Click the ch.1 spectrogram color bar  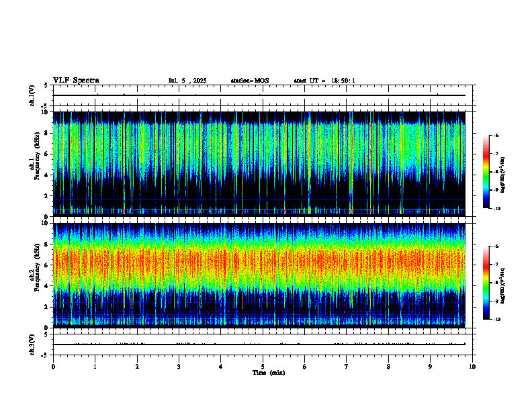(486, 172)
